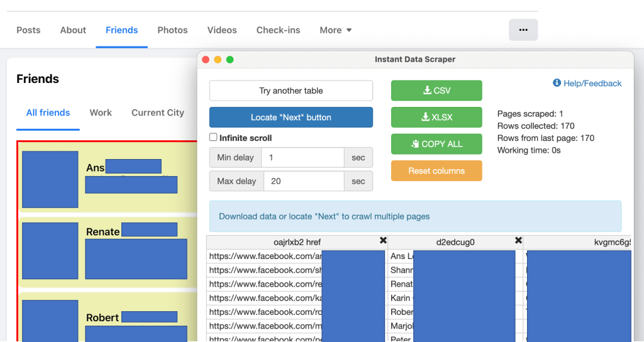Click the three-dots options button on profile
This screenshot has width=644, height=342.
[523, 30]
